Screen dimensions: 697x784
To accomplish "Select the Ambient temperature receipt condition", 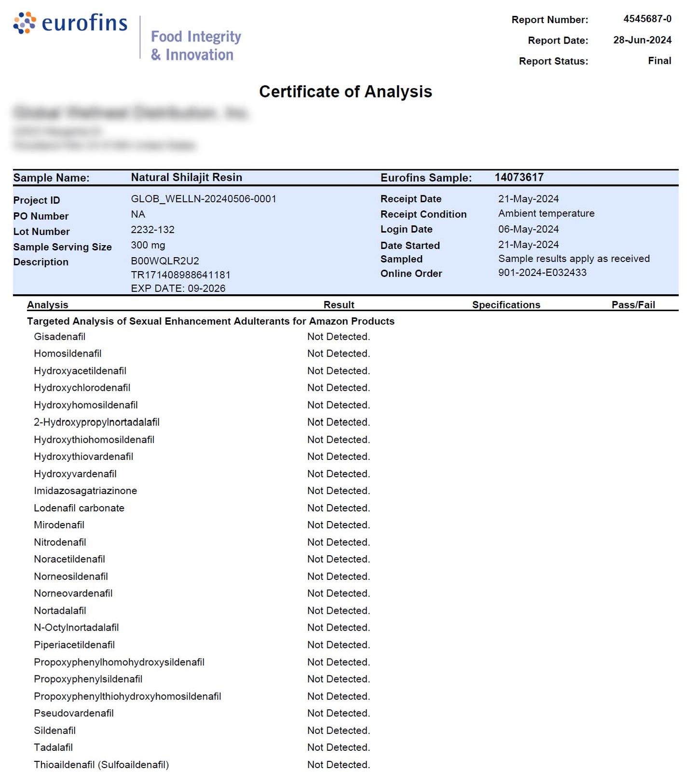I will pos(547,213).
